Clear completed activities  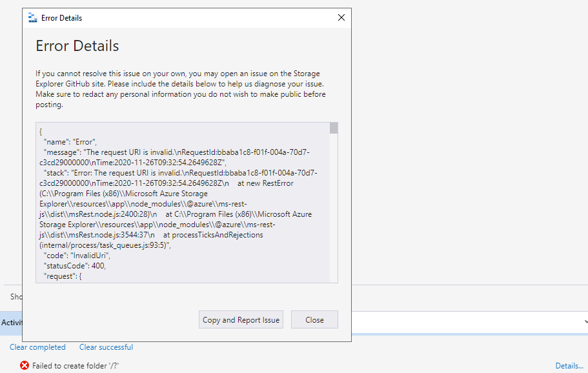click(37, 347)
